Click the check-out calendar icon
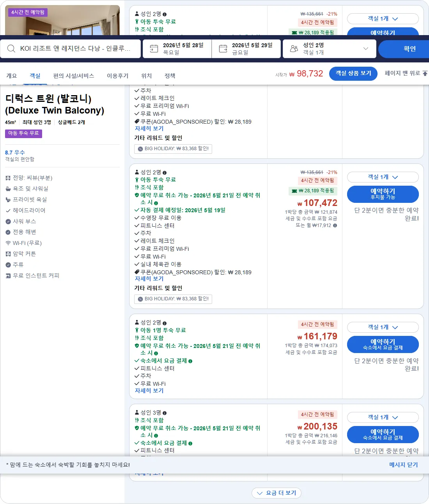This screenshot has height=504, width=429. pos(223,48)
